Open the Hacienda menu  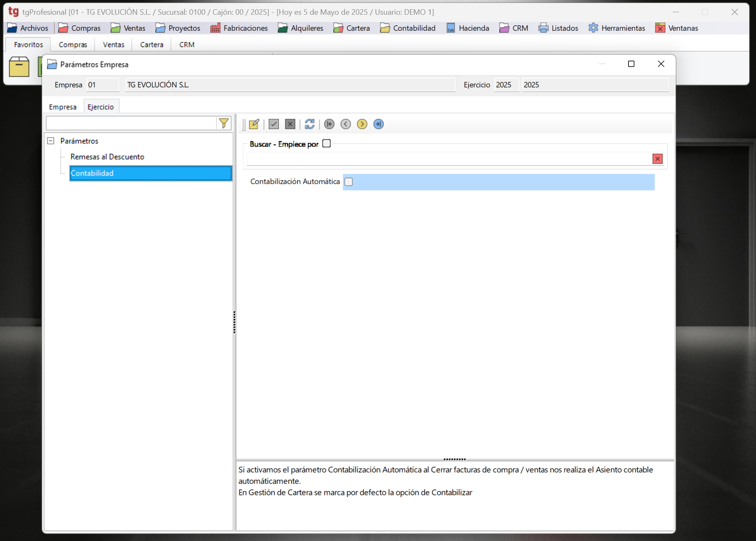click(467, 28)
